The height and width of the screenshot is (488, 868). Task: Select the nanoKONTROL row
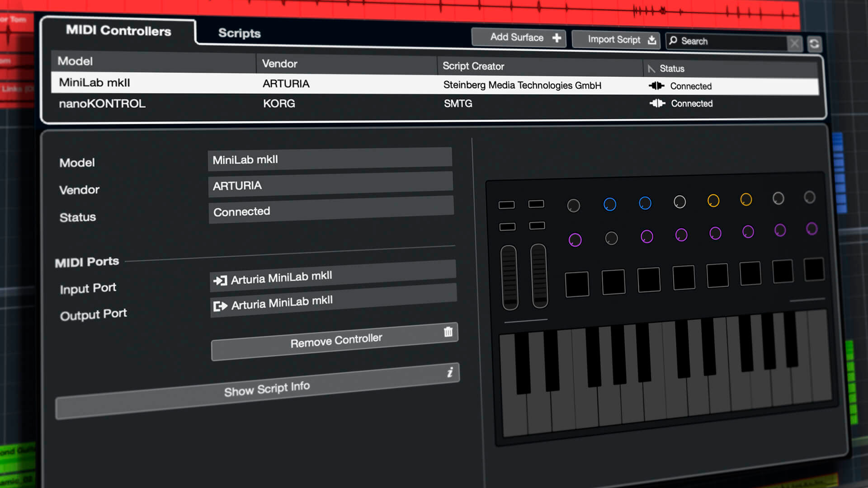(x=103, y=103)
